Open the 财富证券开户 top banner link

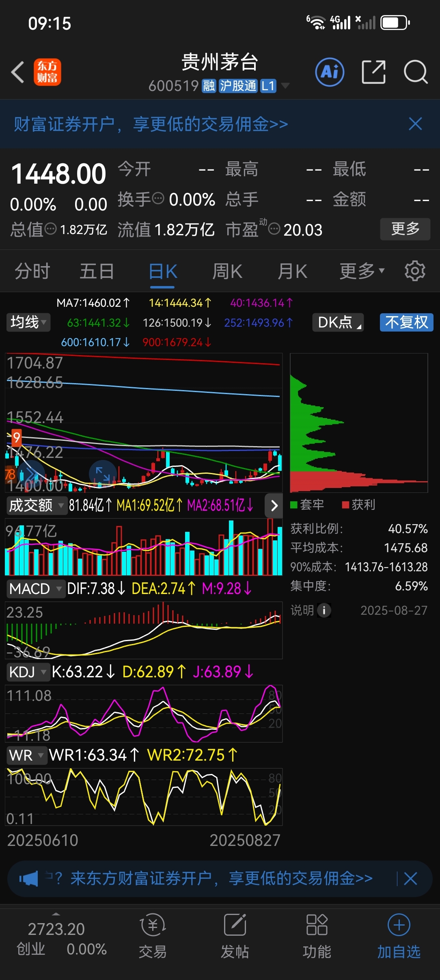(x=151, y=124)
